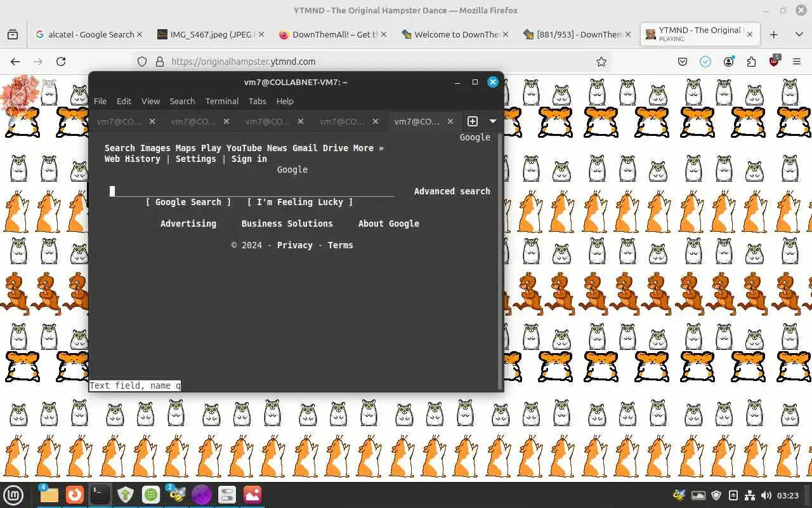Close the last terminal tab
This screenshot has height=508, width=812.
[x=450, y=121]
